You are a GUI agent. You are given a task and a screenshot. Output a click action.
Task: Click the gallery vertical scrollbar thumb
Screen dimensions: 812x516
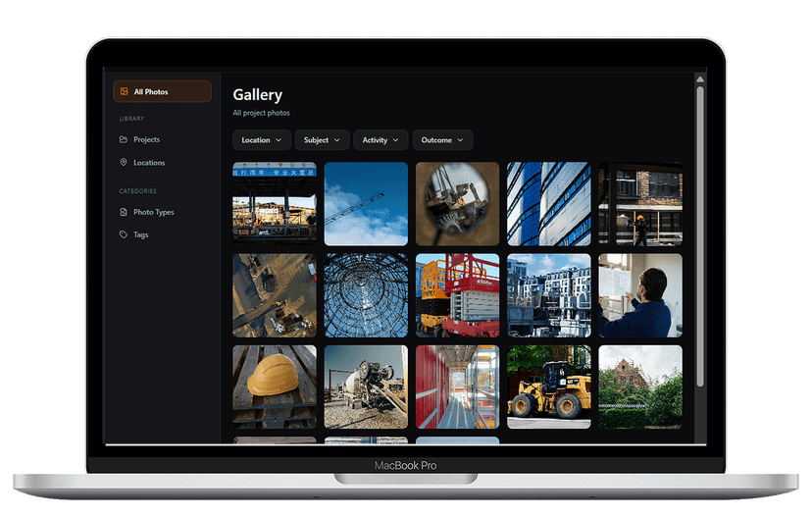point(700,236)
